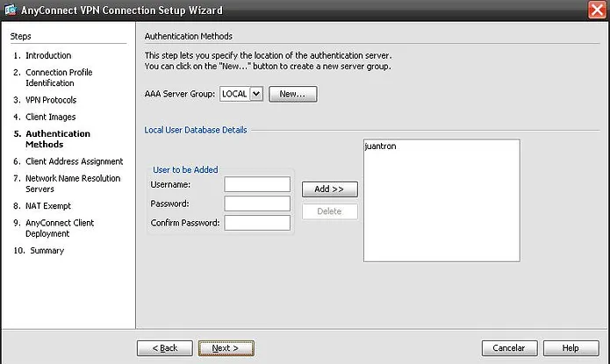Click the Add >> button
610x364 pixels.
pyautogui.click(x=329, y=189)
